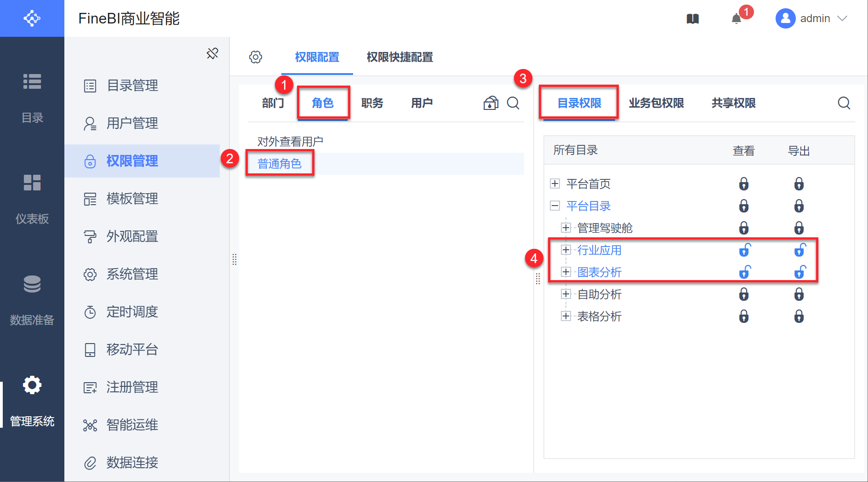Image resolution: width=868 pixels, height=482 pixels.
Task: Switch to the 业务包权限 tab
Action: [x=656, y=103]
